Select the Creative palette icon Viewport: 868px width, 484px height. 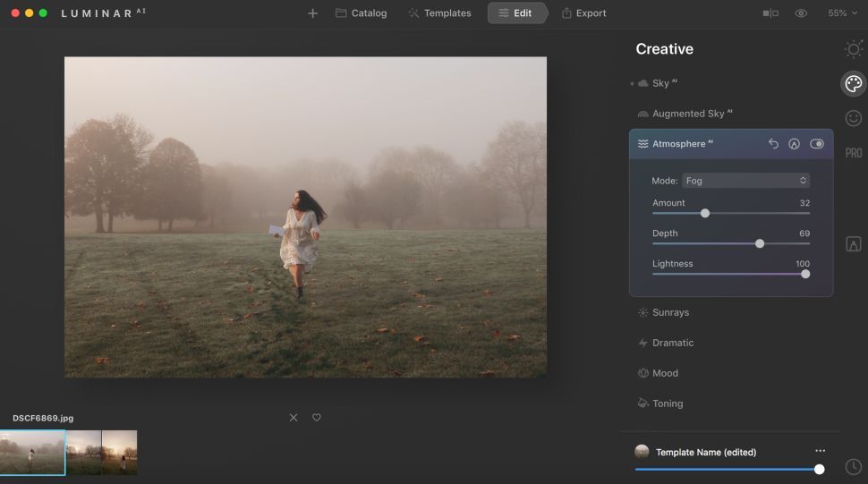tap(853, 83)
